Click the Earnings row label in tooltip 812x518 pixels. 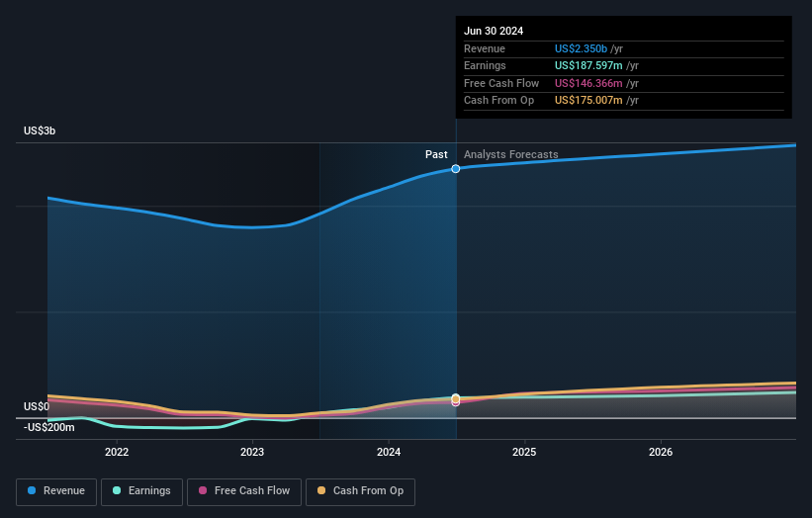pos(485,65)
